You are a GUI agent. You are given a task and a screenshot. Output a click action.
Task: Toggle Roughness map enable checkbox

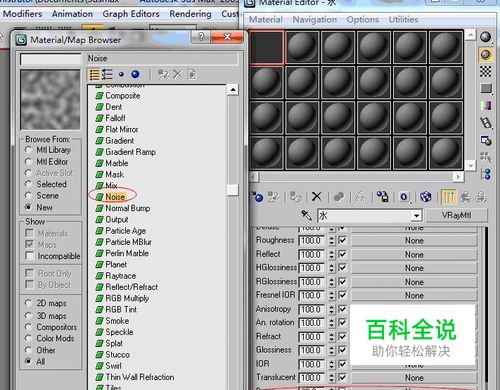[x=342, y=240]
